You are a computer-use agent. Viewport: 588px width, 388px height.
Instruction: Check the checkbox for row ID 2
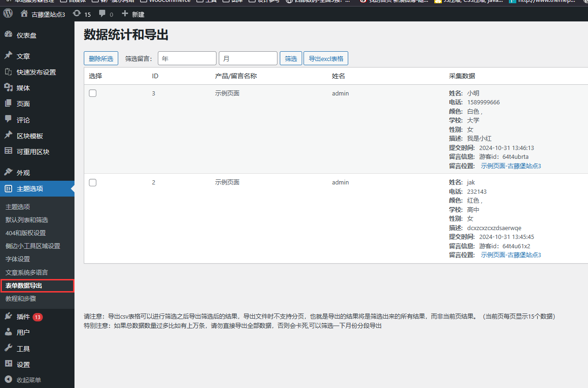[92, 182]
